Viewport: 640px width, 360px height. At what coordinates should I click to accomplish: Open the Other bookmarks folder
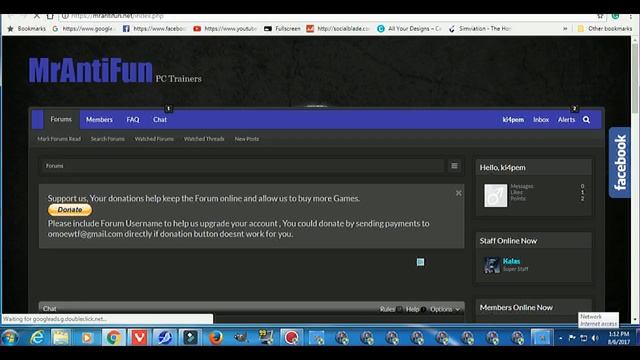point(604,29)
